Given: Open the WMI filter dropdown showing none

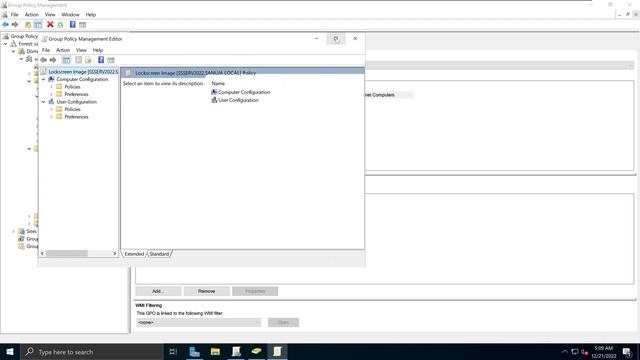Looking at the screenshot, I should 198,322.
